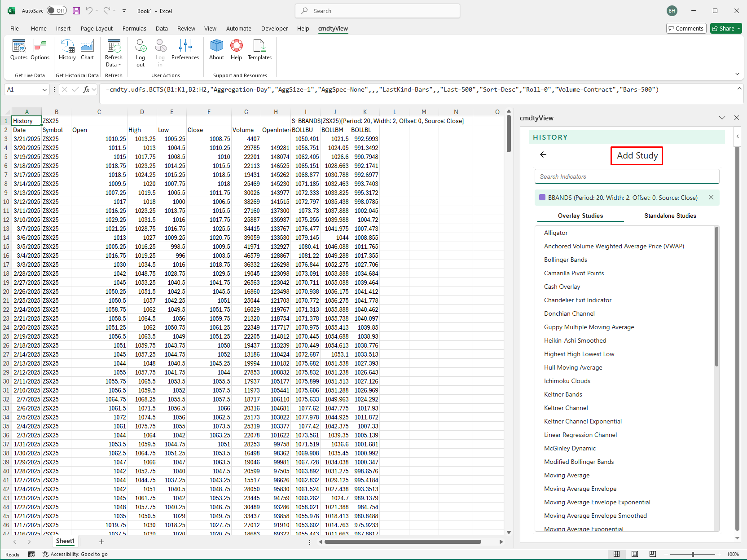Viewport: 747px width, 560px height.
Task: Choose Hull Moving Average study
Action: coord(573,367)
